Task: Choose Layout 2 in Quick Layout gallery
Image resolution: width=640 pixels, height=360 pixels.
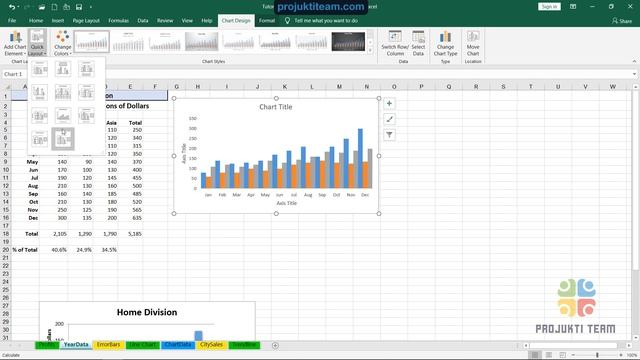Action: click(x=63, y=69)
